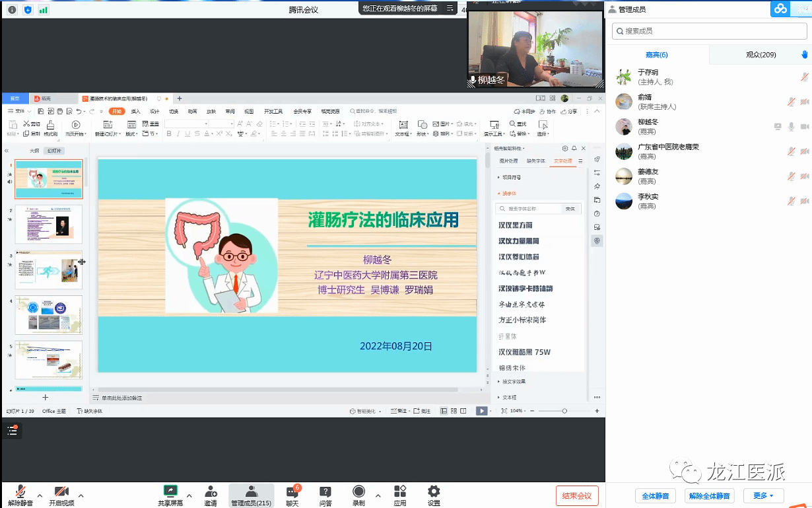
Task: Switch to the 观众(209) tab
Action: [x=761, y=55]
